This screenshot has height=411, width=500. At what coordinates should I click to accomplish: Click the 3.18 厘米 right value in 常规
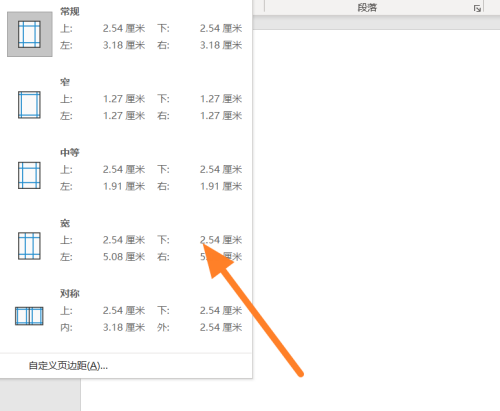pos(221,45)
